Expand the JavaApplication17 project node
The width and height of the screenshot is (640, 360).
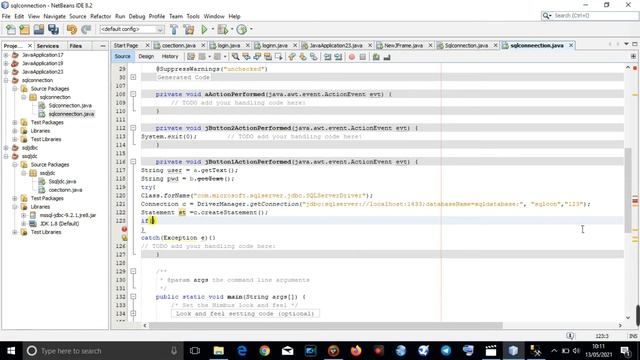pos(6,55)
